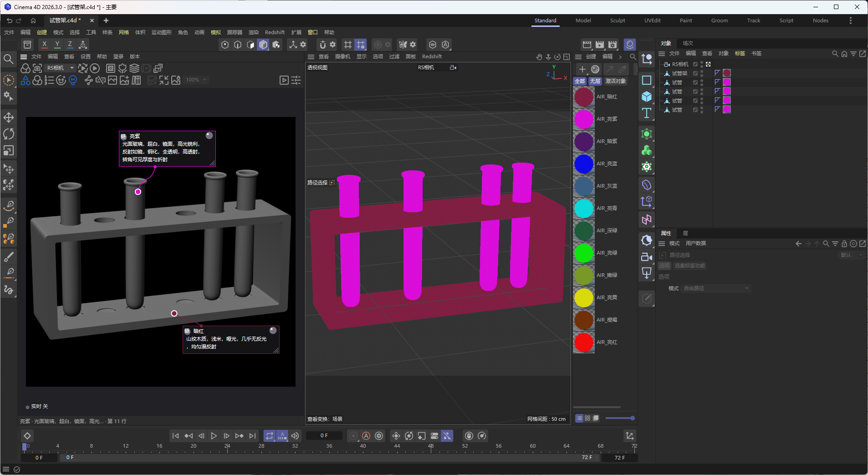Open the Redshift menu in main menu bar
This screenshot has height=475, width=868.
[x=275, y=32]
